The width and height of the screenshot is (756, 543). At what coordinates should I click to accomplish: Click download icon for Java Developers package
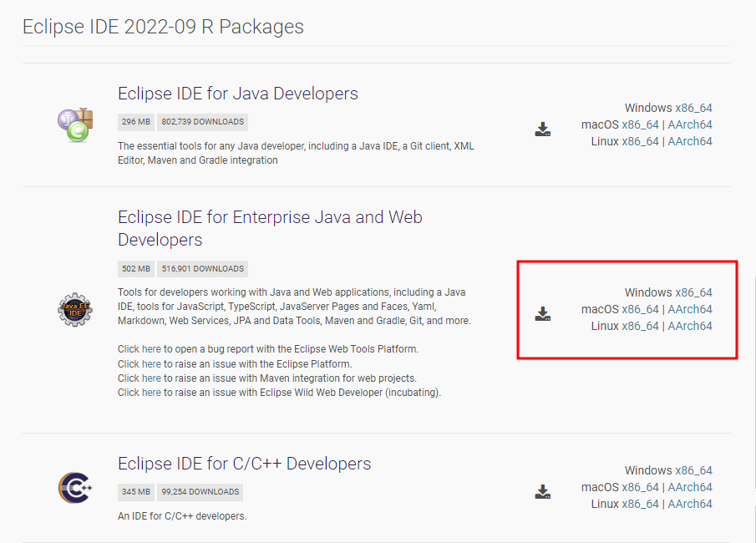point(543,129)
